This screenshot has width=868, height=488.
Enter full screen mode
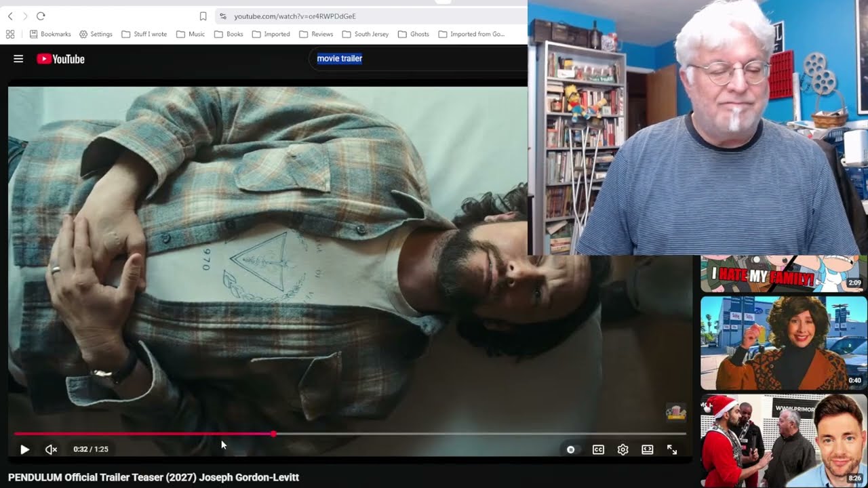(x=672, y=449)
